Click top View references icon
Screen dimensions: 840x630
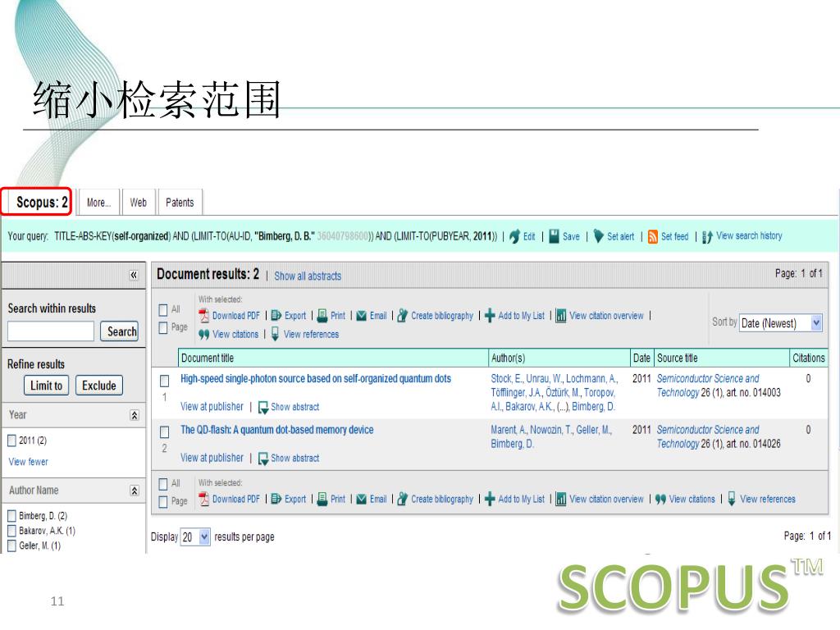pos(275,335)
